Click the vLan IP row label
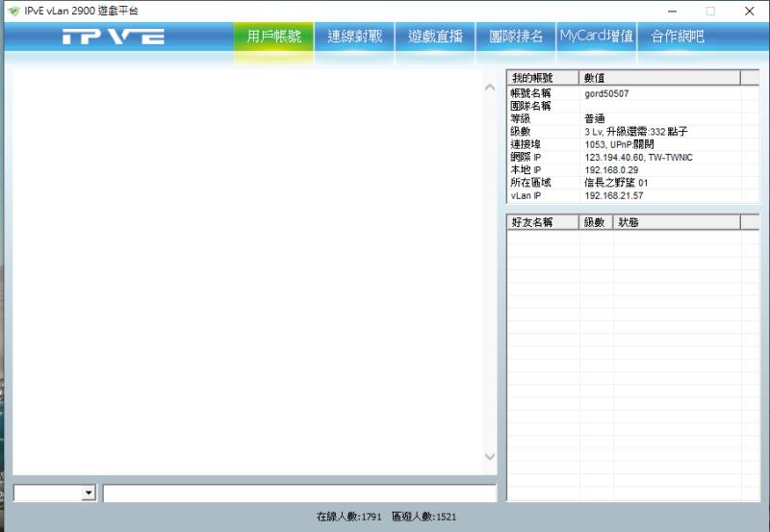 click(x=526, y=196)
